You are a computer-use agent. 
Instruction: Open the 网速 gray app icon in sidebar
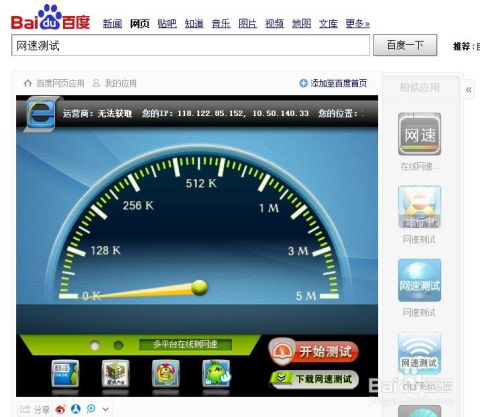pyautogui.click(x=419, y=134)
